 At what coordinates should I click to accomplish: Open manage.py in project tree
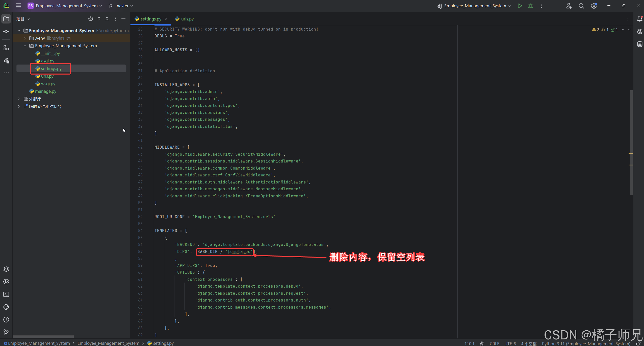click(43, 91)
